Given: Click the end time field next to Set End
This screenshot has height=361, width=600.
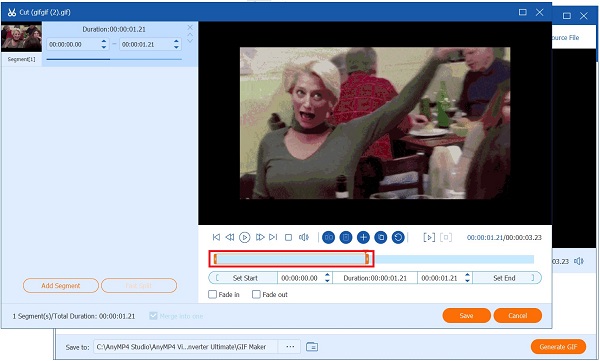Looking at the screenshot, I should click(441, 278).
